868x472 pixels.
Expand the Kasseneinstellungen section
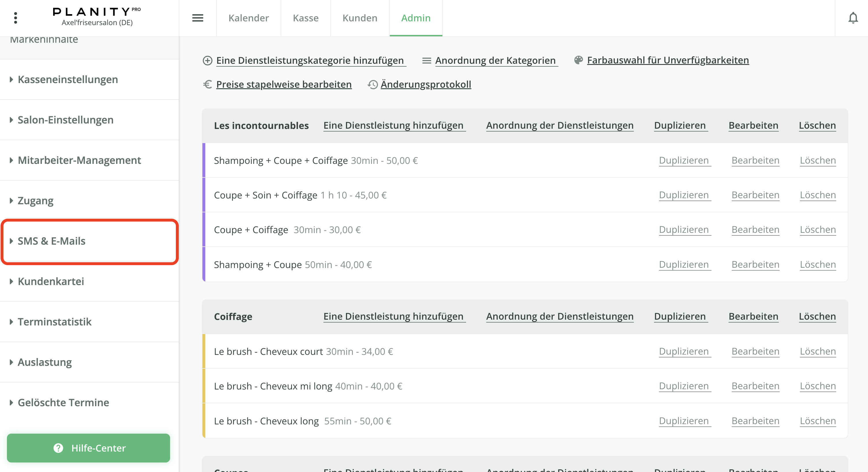point(67,79)
